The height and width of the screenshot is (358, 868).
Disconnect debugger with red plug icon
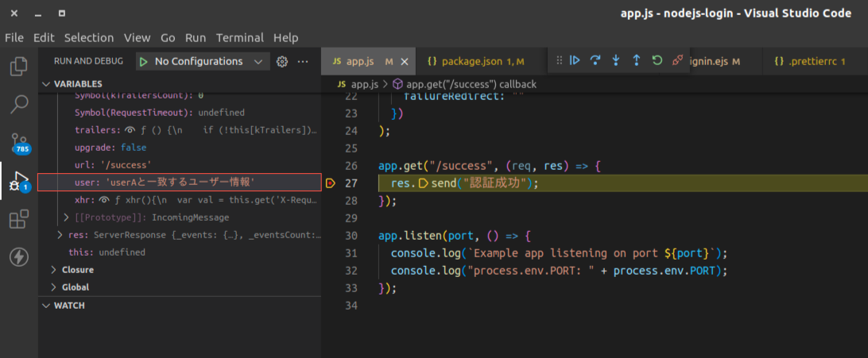pyautogui.click(x=677, y=60)
